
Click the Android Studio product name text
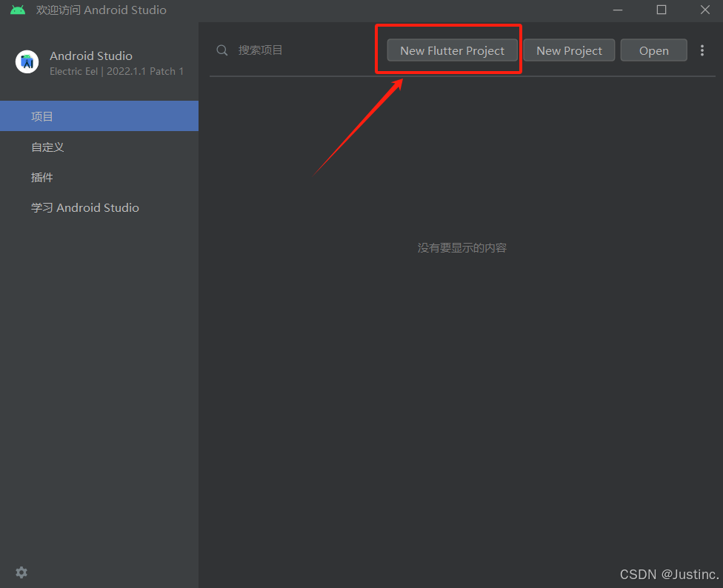[x=91, y=56]
